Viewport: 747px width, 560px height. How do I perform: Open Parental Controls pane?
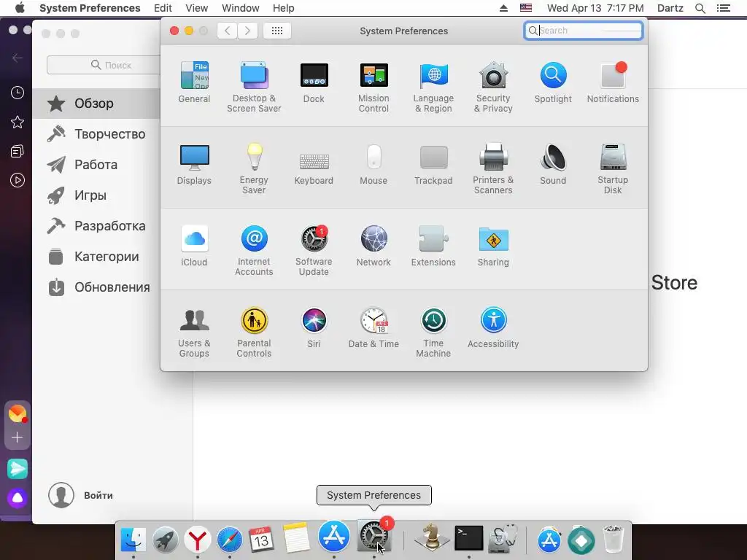tap(254, 332)
